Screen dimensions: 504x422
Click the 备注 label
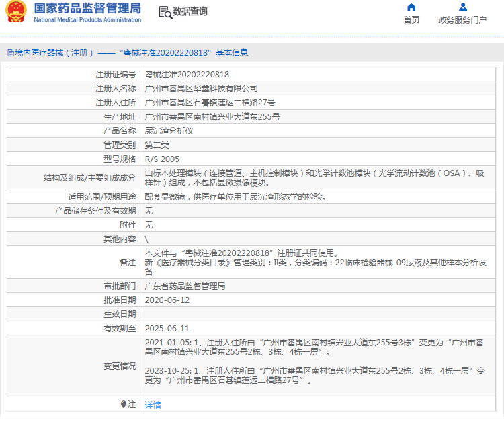128,263
